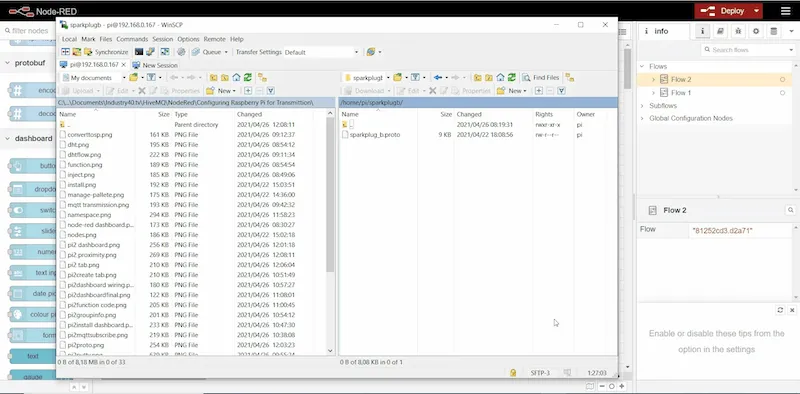800x394 pixels.
Task: Open the Commands menu
Action: coord(132,39)
